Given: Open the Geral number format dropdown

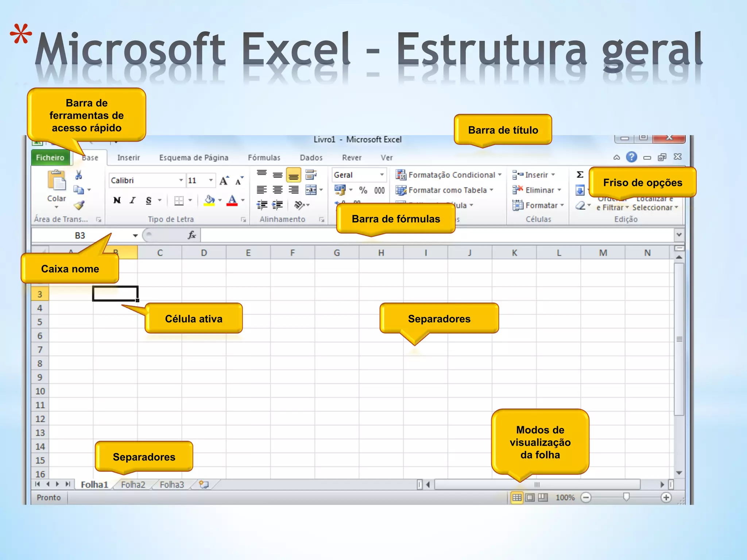Looking at the screenshot, I should [x=382, y=175].
